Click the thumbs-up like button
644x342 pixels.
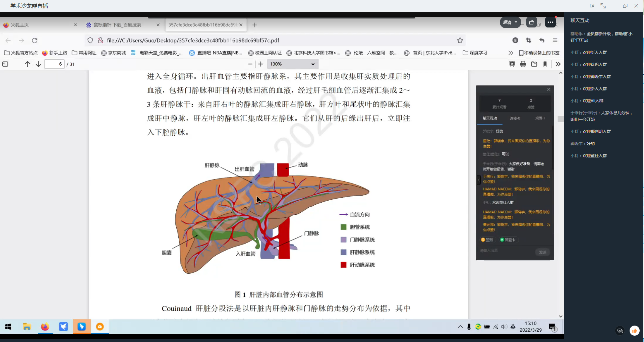click(634, 331)
